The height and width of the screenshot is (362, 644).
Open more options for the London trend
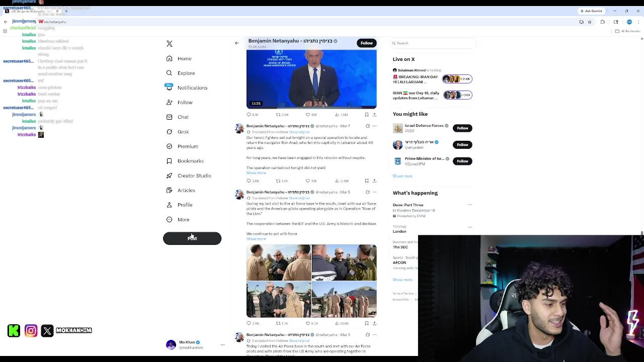[470, 227]
